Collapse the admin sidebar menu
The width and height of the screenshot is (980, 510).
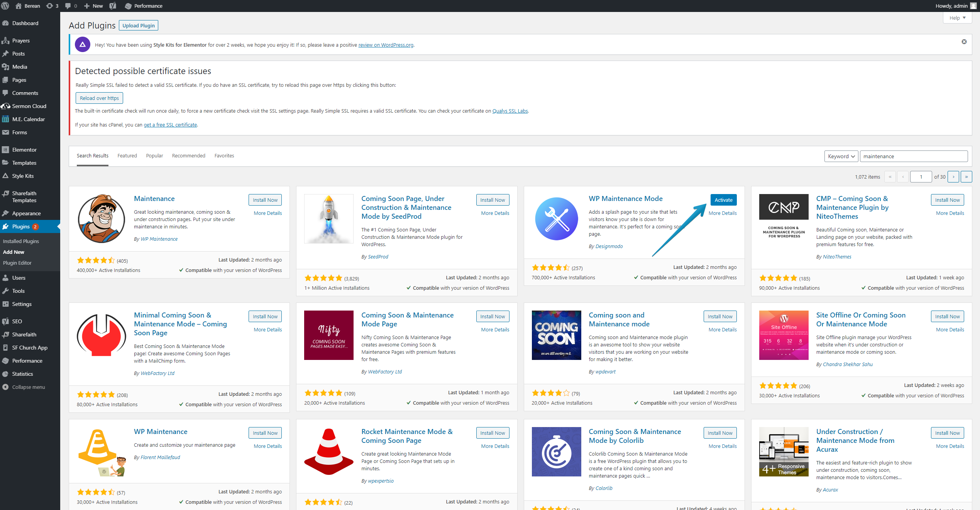pos(28,387)
